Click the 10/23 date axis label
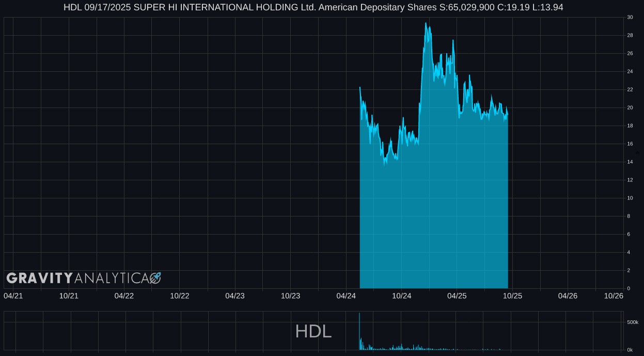The width and height of the screenshot is (644, 356). pyautogui.click(x=291, y=296)
